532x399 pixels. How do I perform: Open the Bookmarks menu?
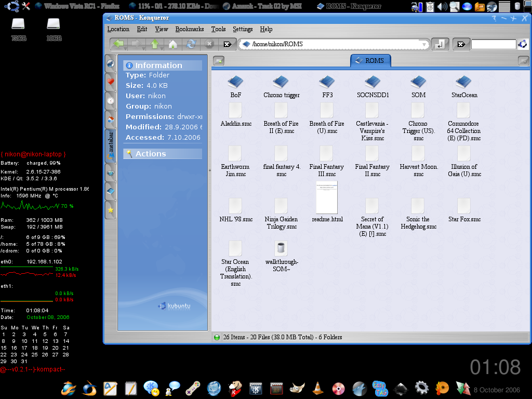point(189,29)
